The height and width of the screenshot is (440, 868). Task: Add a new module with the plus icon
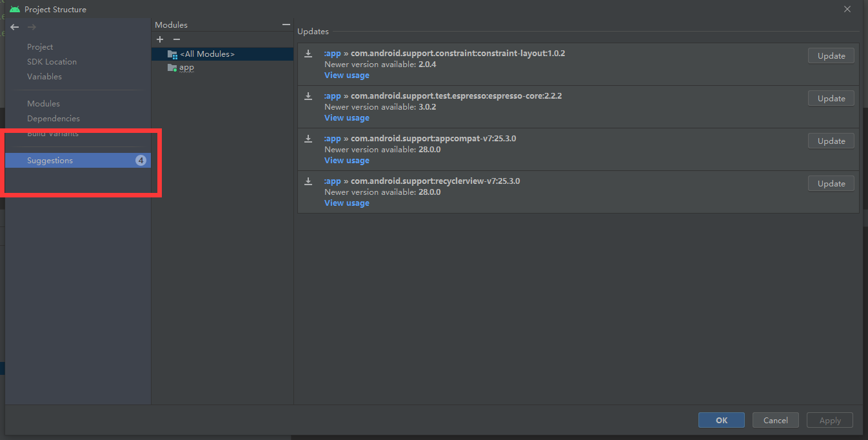click(160, 39)
